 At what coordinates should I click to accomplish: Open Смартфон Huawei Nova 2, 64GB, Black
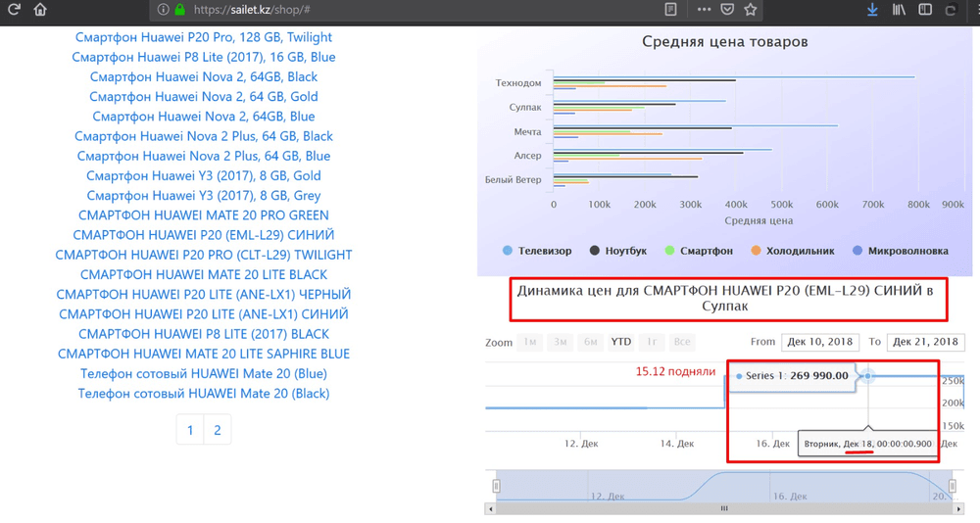click(204, 76)
